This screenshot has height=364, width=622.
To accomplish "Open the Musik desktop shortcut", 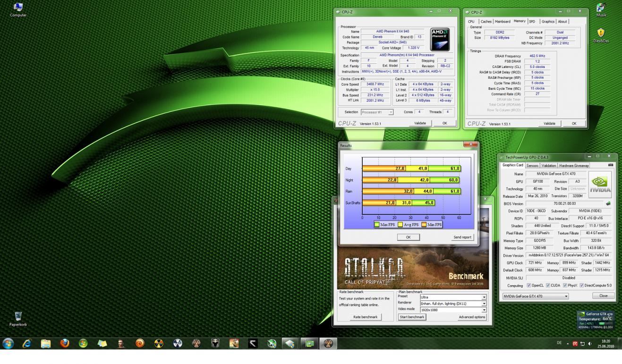I will point(601,9).
